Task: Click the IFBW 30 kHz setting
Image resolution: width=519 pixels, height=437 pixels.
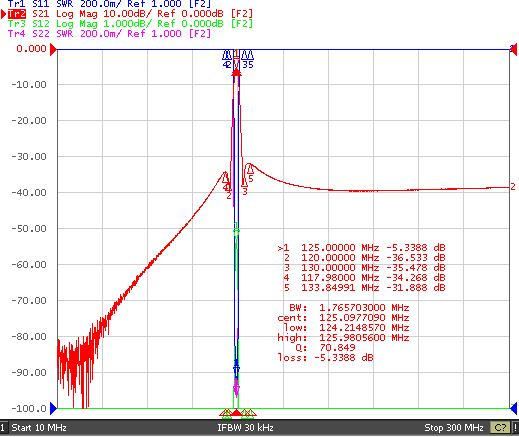Action: [245, 428]
